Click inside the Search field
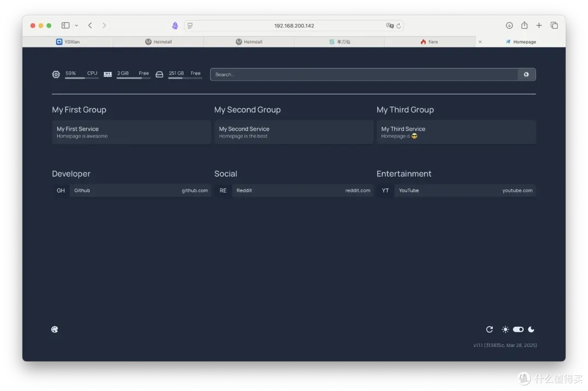This screenshot has height=391, width=588. (364, 75)
